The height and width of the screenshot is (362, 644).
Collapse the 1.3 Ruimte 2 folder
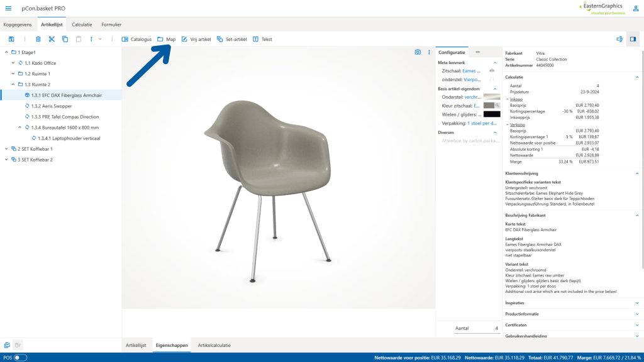coord(13,84)
